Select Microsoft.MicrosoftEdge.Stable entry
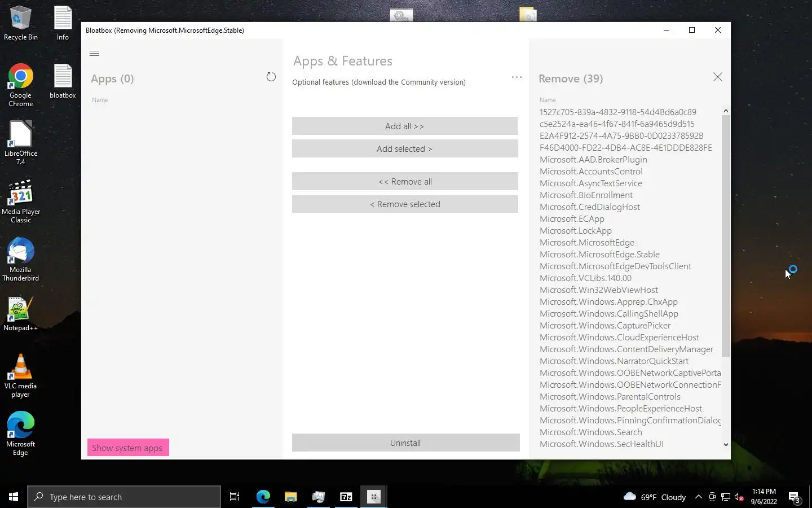The image size is (812, 508). [599, 254]
